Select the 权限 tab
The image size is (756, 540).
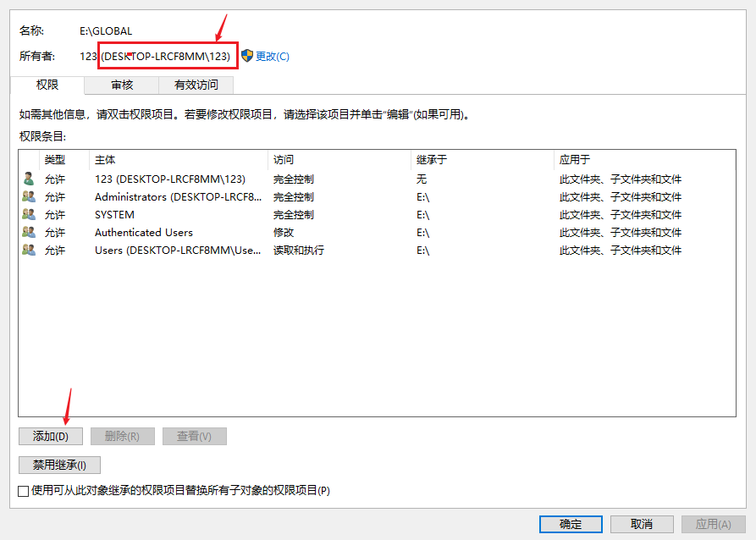click(50, 85)
